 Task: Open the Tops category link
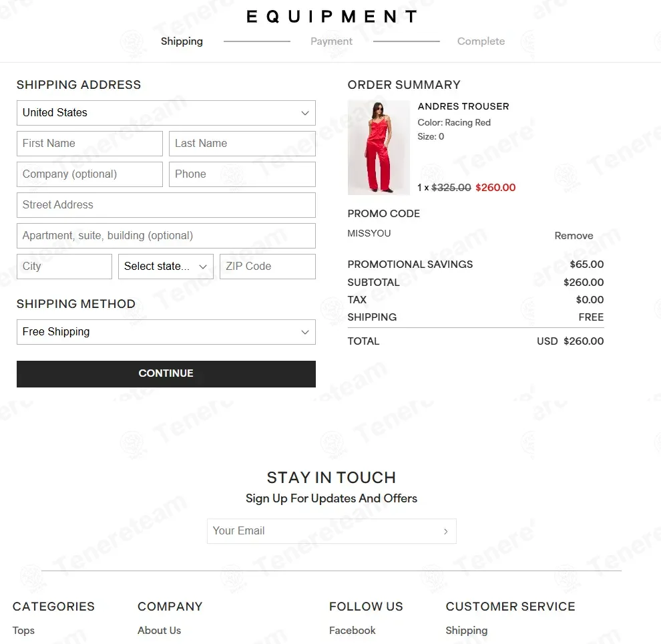coord(23,631)
